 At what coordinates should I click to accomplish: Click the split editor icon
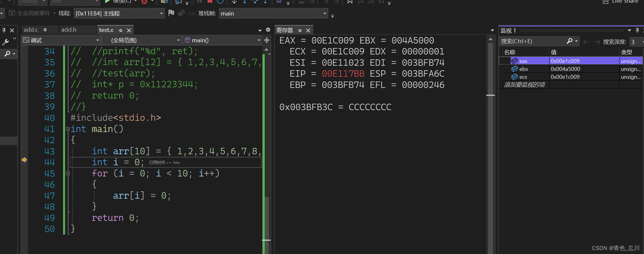pos(267,40)
